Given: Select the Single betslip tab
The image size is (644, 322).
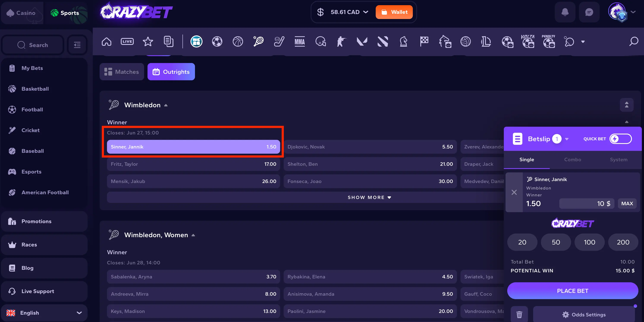Looking at the screenshot, I should [526, 160].
